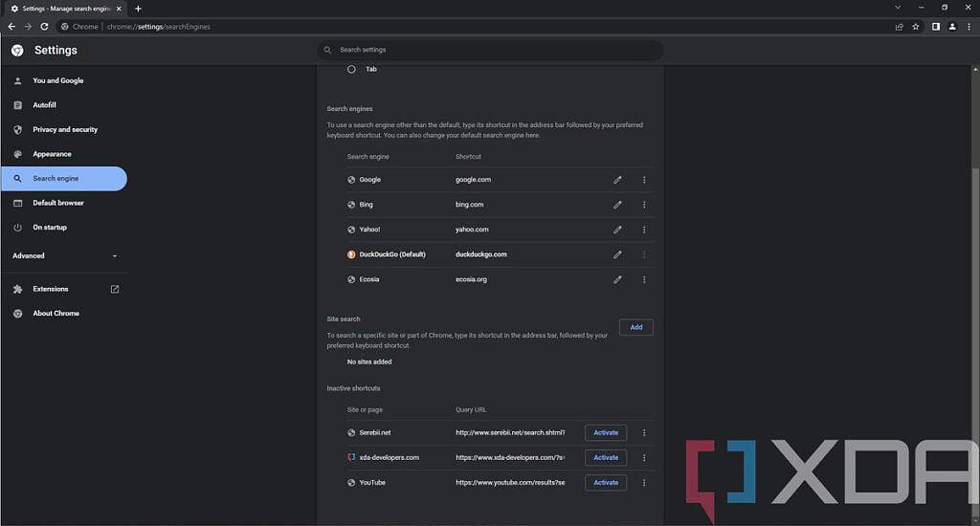Select the ecosia.org shortcut text
The image size is (980, 526).
coord(471,280)
